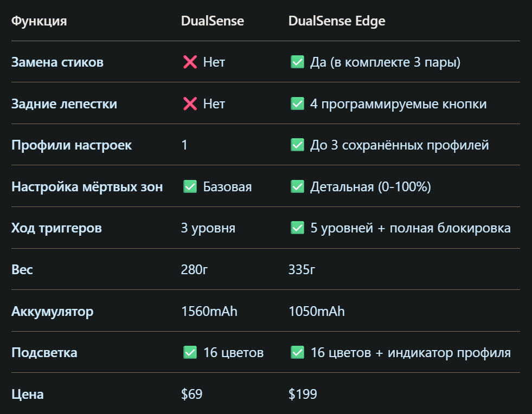Click the green checkmark next to Базовая

190,187
